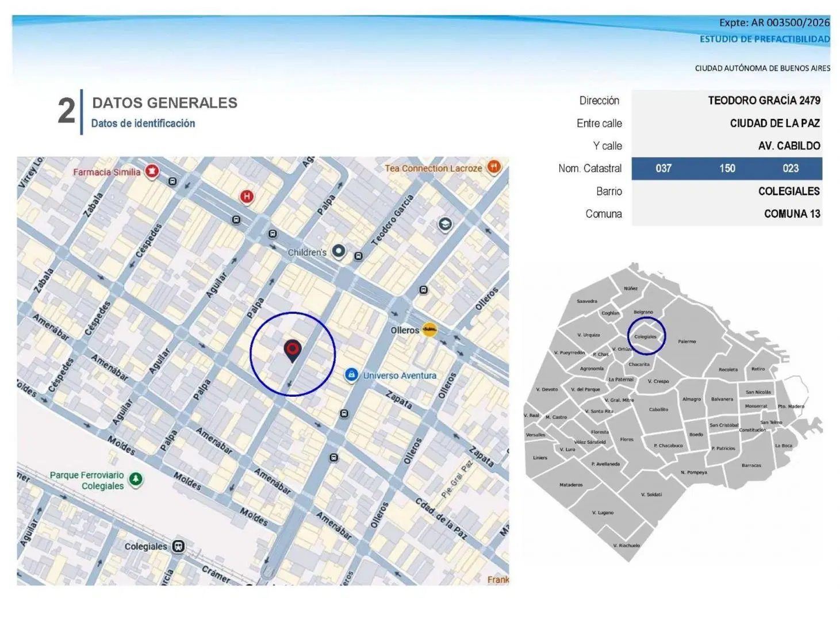
Task: Click Recoleta on the neighborhoods map
Action: point(728,370)
